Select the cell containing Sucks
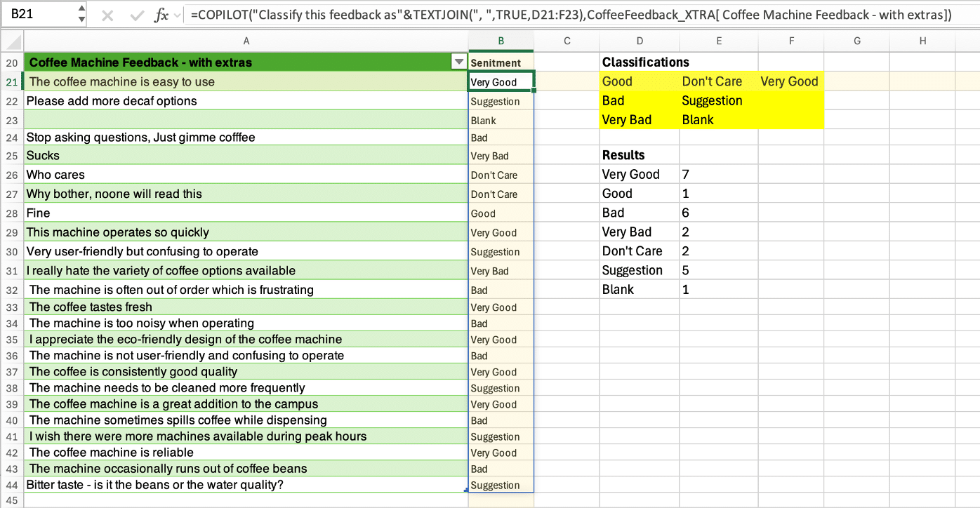Screen dimensions: 980x508 click(246, 155)
